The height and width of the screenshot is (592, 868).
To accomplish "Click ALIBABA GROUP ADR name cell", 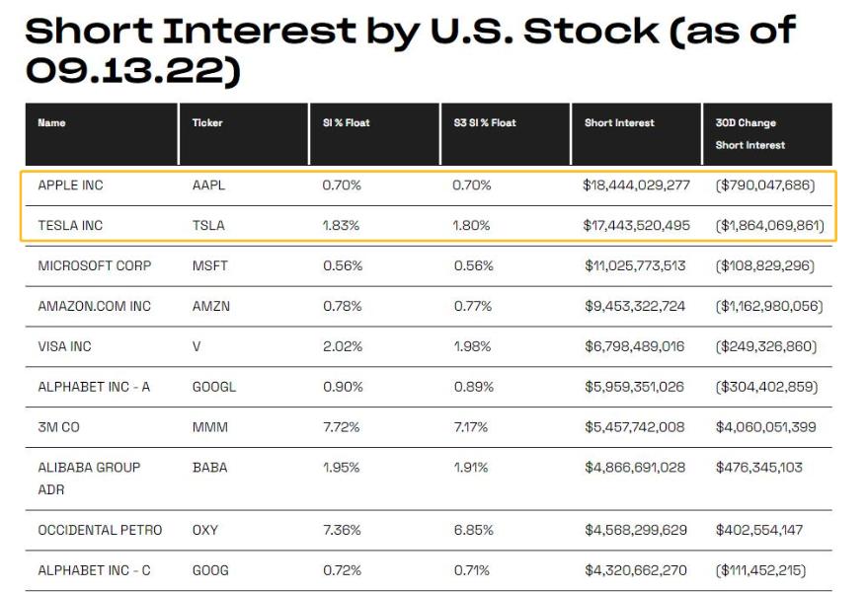I will tap(89, 479).
